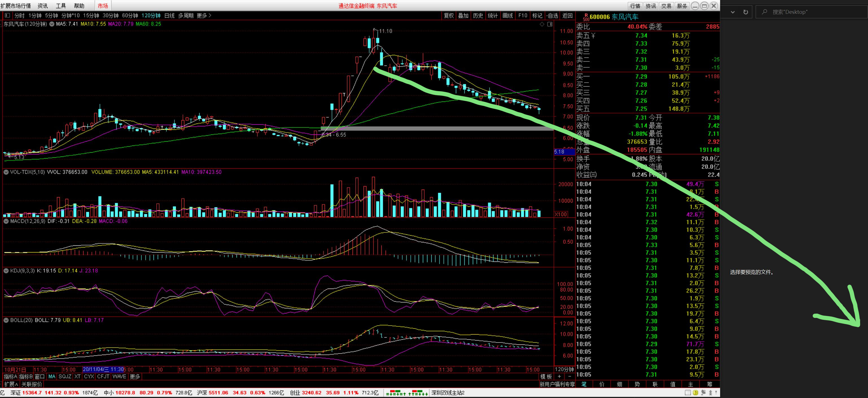This screenshot has height=398, width=868.
Task: Expand the main chart MA indicator dropdown
Action: point(52,24)
